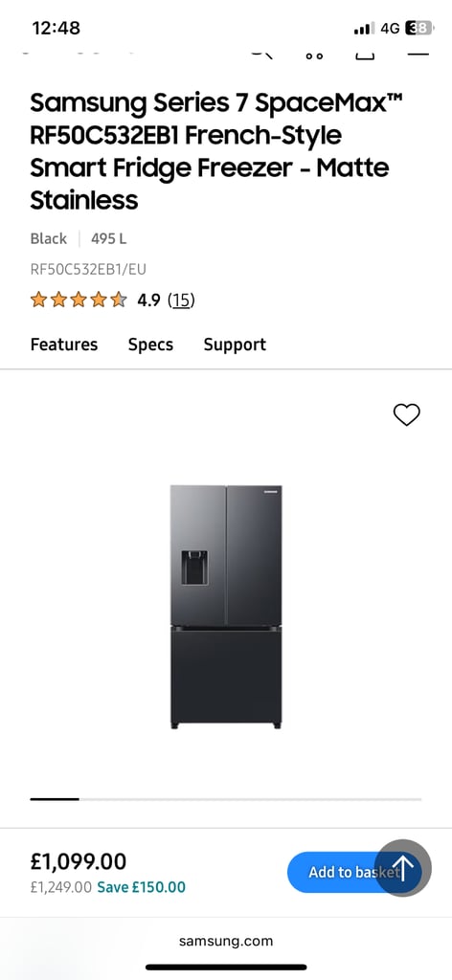Switch to the Specs tab
452x980 pixels.
click(x=150, y=345)
